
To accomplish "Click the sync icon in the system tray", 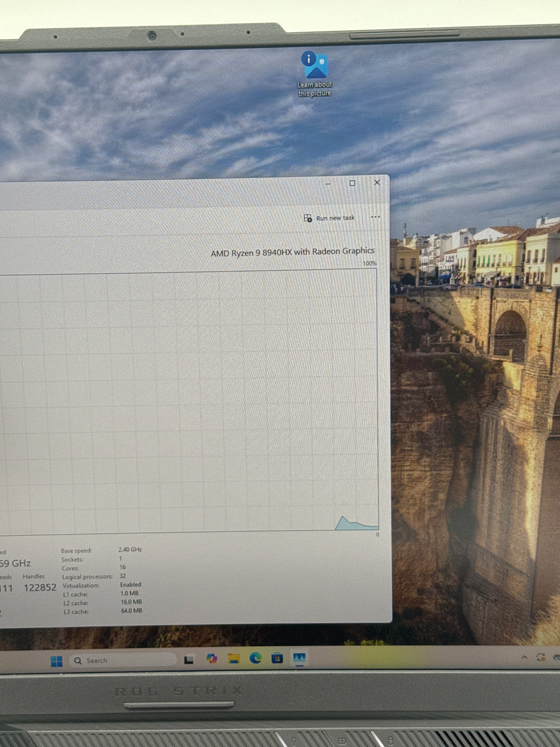I will click(541, 657).
